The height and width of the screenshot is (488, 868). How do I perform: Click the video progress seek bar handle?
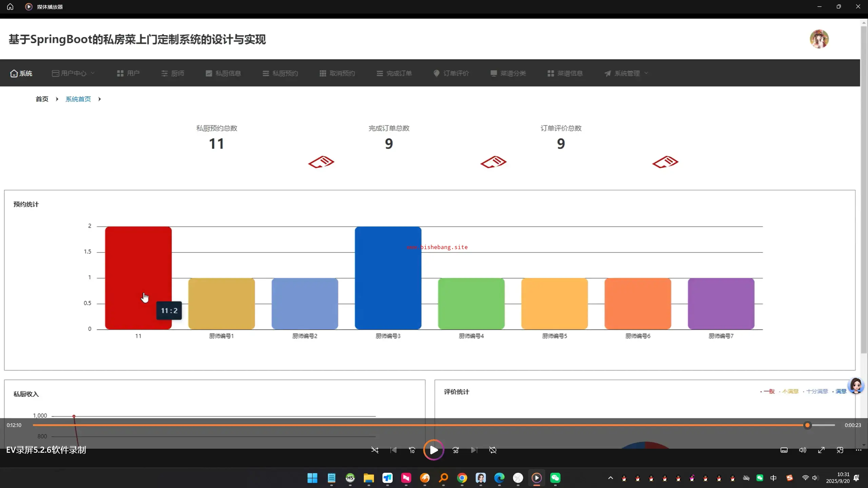pos(807,425)
